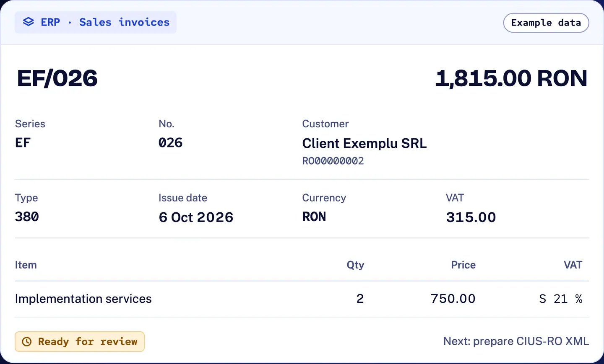
Task: Select the "Ready for review" status text
Action: (88, 342)
